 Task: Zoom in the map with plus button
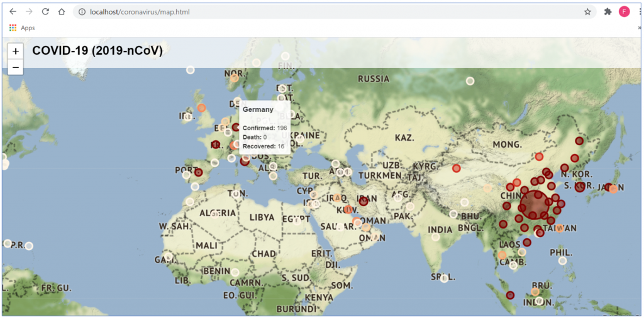click(x=16, y=52)
